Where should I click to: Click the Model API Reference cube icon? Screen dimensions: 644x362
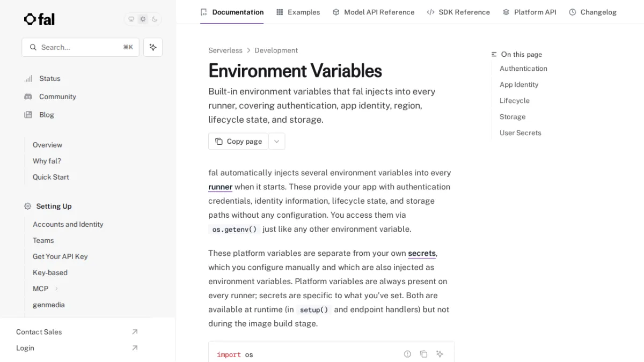[336, 12]
